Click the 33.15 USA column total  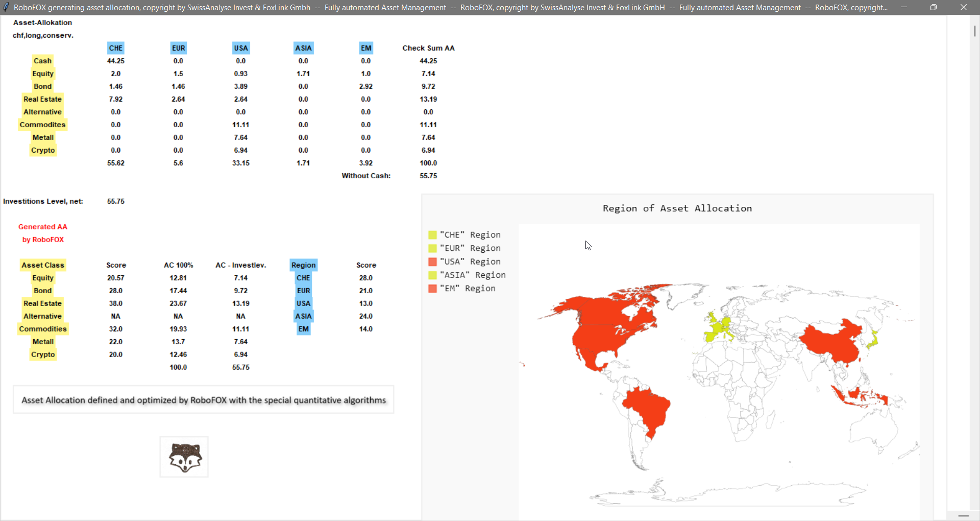241,163
